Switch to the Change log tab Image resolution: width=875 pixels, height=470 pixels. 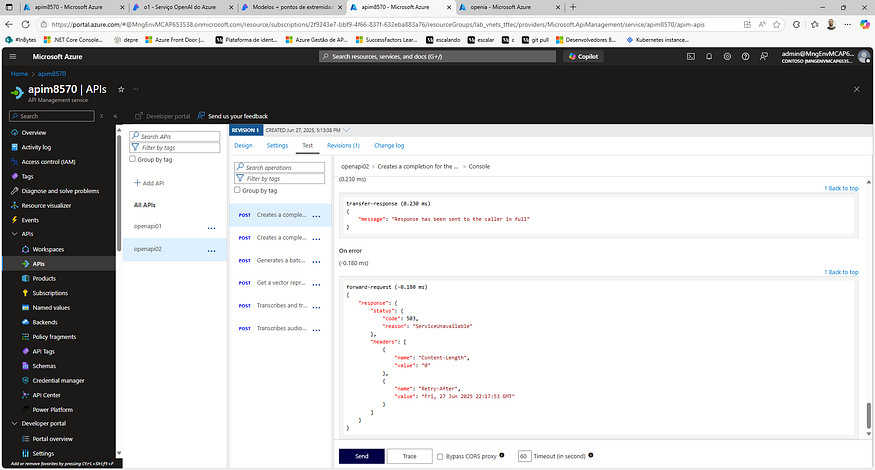coord(389,146)
